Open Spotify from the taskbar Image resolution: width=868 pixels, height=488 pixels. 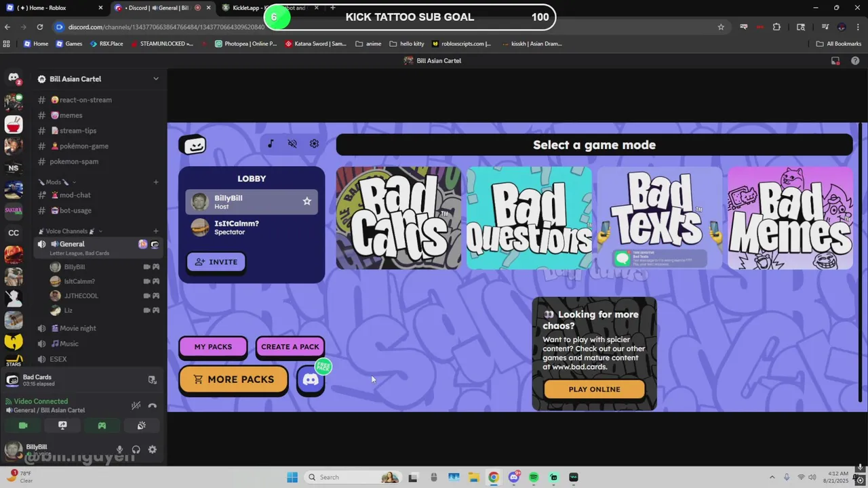pyautogui.click(x=534, y=477)
